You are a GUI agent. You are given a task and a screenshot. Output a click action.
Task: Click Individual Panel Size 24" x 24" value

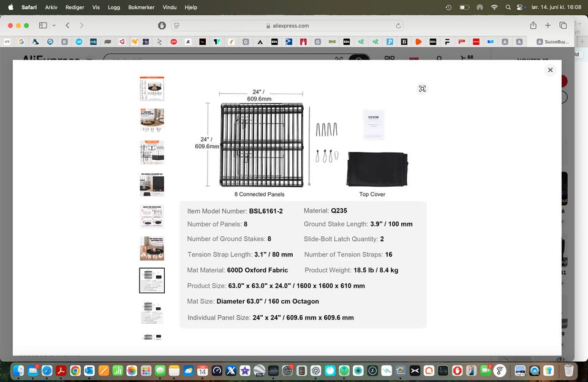click(303, 318)
